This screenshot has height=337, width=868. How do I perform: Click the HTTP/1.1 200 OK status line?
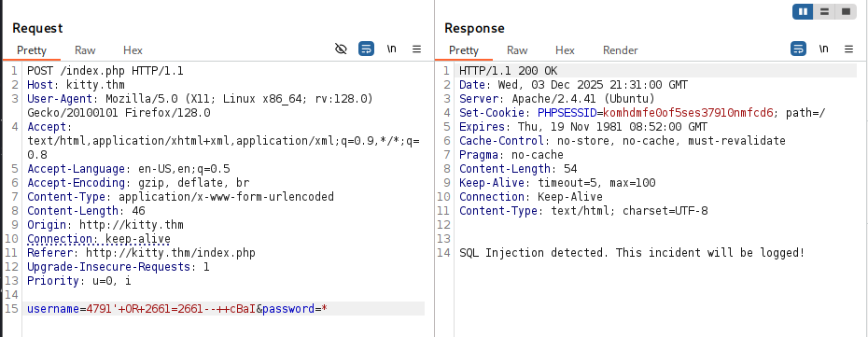point(508,71)
